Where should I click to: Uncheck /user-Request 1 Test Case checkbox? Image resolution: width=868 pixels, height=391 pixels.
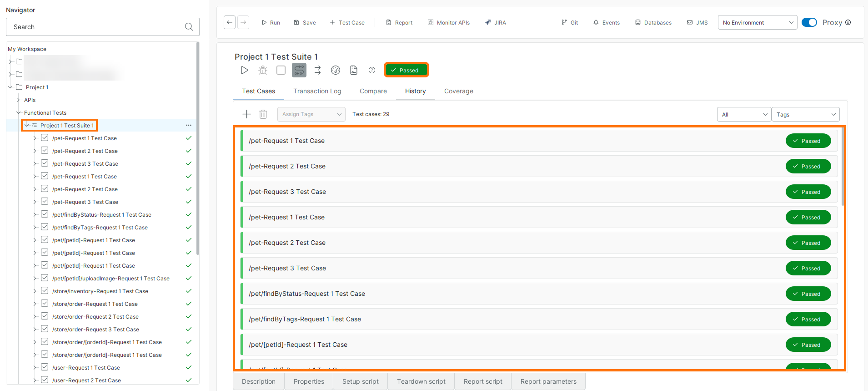tap(45, 367)
